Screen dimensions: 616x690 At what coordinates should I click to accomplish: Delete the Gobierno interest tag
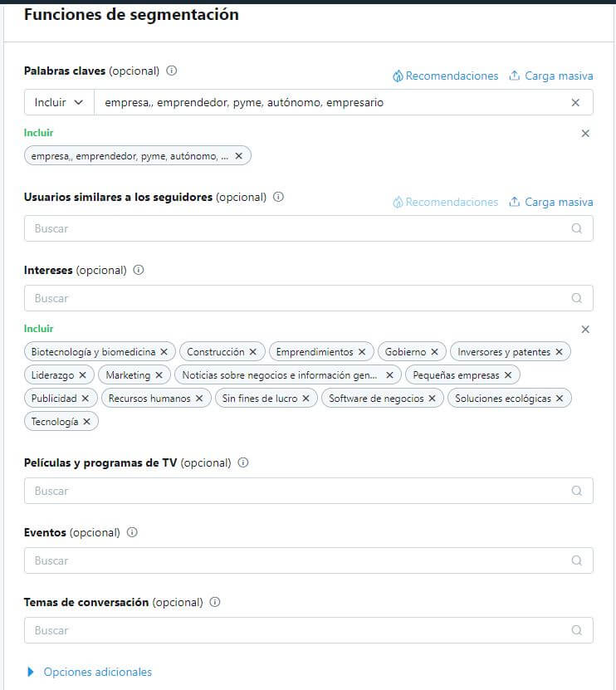pyautogui.click(x=434, y=352)
